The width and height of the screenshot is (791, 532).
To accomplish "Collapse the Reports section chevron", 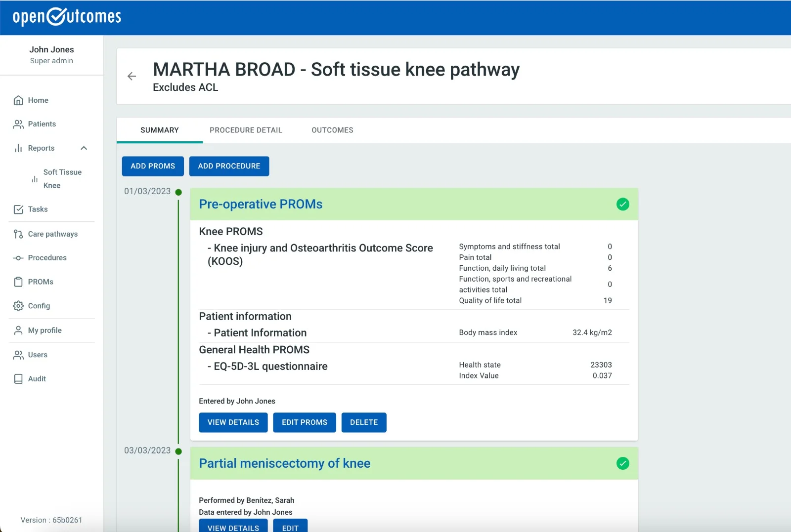I will point(84,148).
